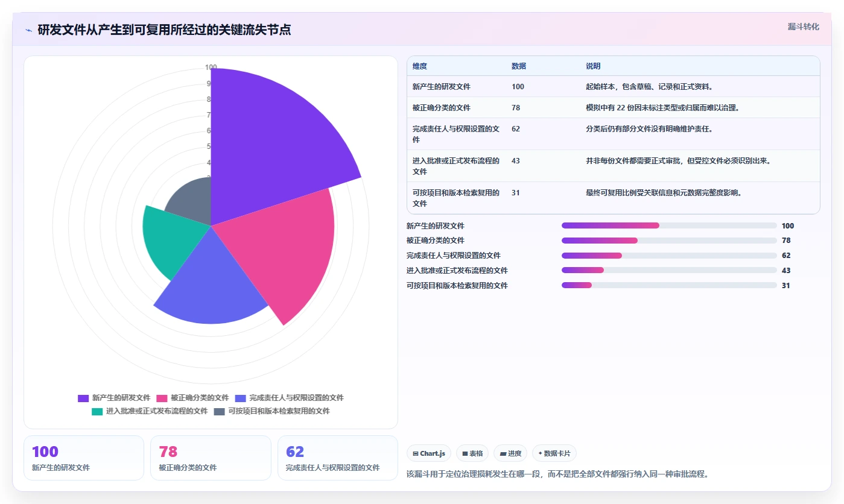Click table row name 新产生的研发文件
The width and height of the screenshot is (844, 504).
[x=442, y=87]
